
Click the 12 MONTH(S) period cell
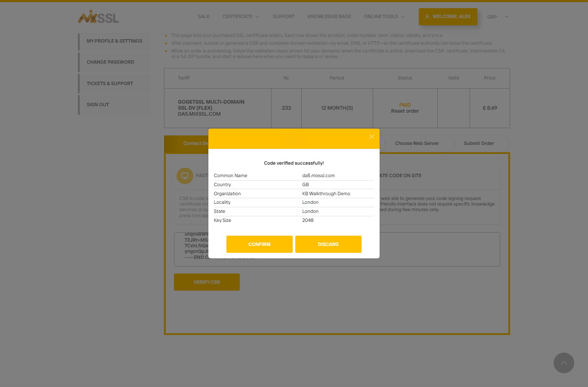(x=337, y=108)
